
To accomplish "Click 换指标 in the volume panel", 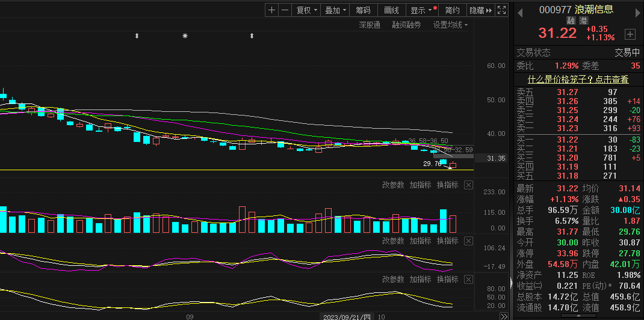I will click(447, 185).
